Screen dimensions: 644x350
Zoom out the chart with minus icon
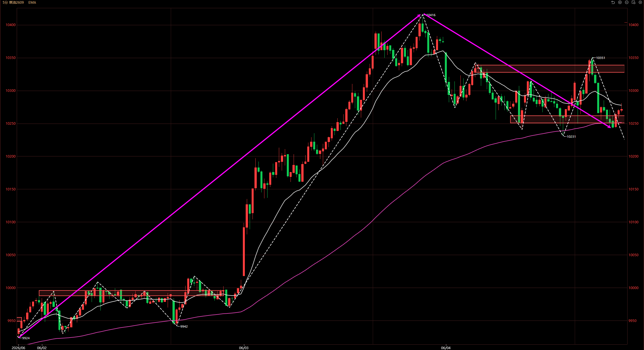tap(627, 2)
